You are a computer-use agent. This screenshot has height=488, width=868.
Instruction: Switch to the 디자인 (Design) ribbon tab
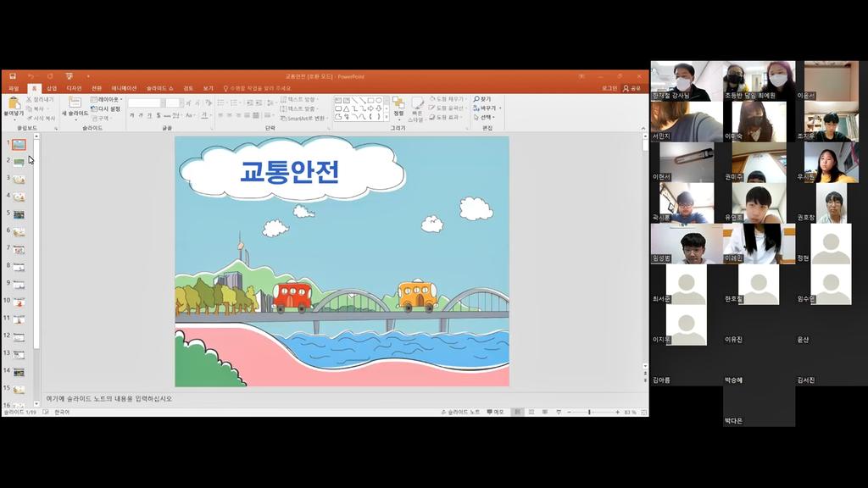coord(75,88)
